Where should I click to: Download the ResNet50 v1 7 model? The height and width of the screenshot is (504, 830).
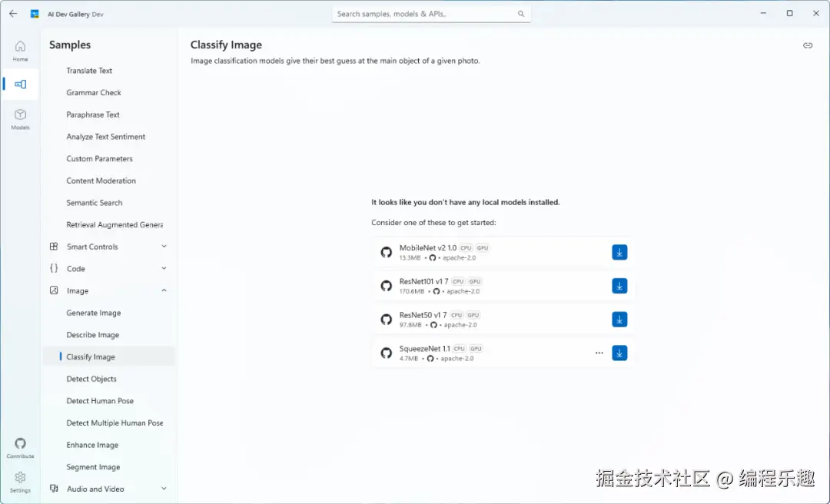[619, 320]
